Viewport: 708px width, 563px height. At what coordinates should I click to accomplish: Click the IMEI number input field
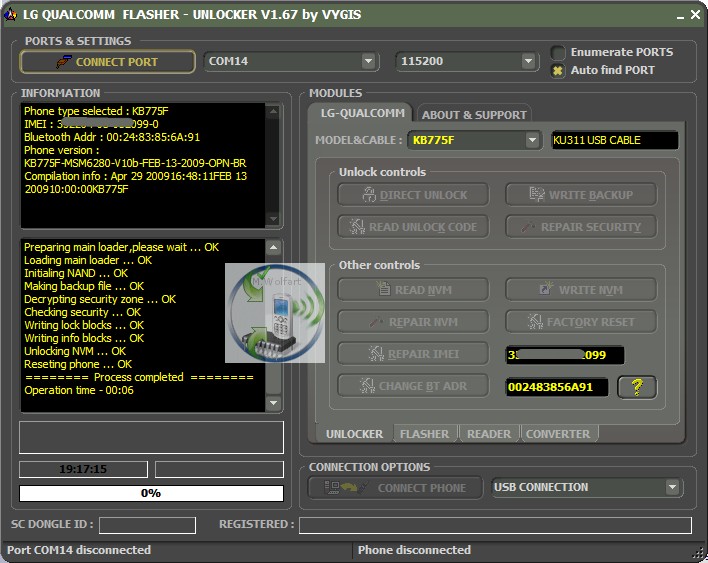565,355
